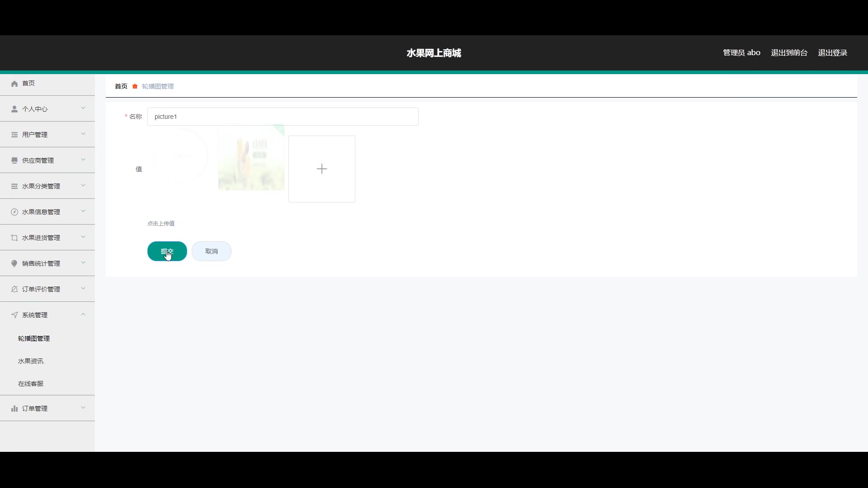Select 轮播图管理 in the sidebar

34,338
